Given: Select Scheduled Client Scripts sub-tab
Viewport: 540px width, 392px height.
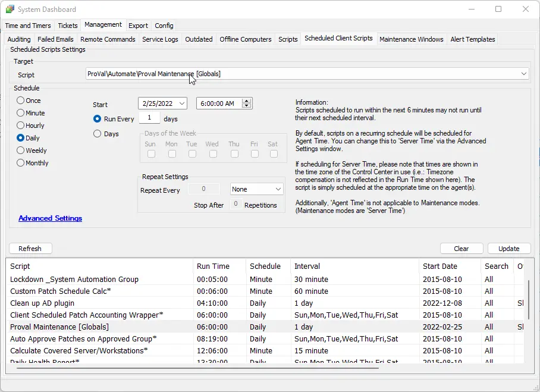Looking at the screenshot, I should pyautogui.click(x=338, y=38).
